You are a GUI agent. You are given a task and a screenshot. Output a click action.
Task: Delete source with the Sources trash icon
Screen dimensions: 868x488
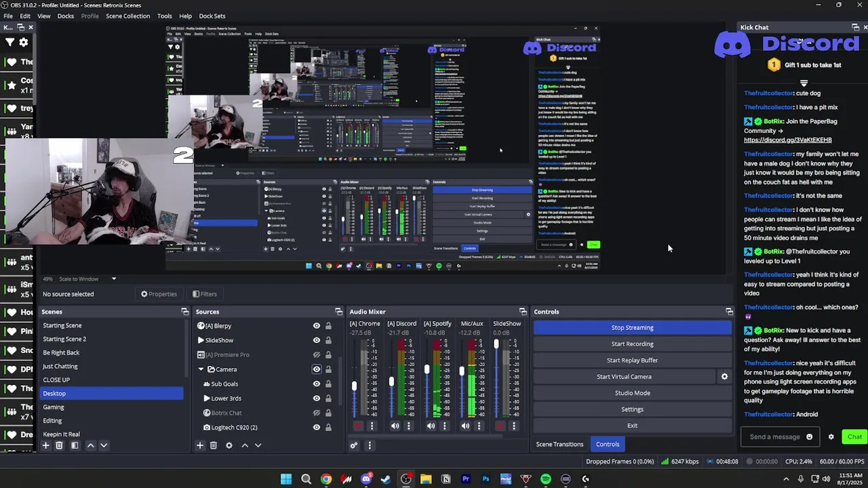213,445
